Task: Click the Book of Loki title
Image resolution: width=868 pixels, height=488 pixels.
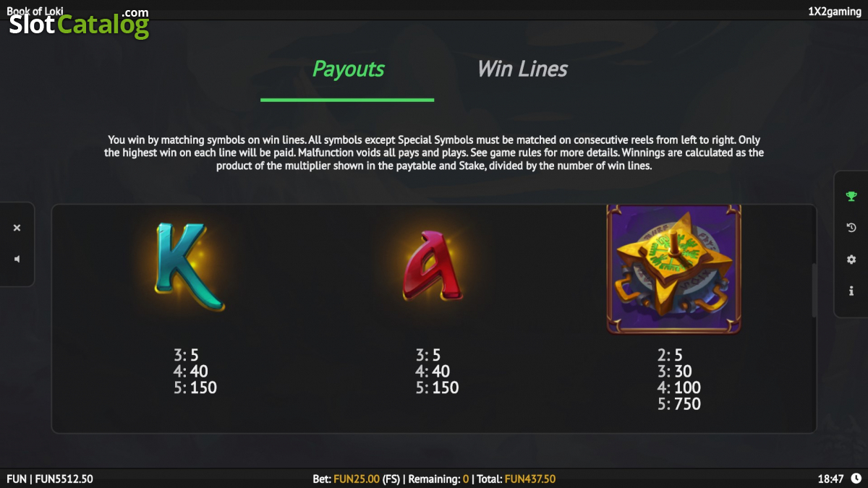Action: (35, 11)
